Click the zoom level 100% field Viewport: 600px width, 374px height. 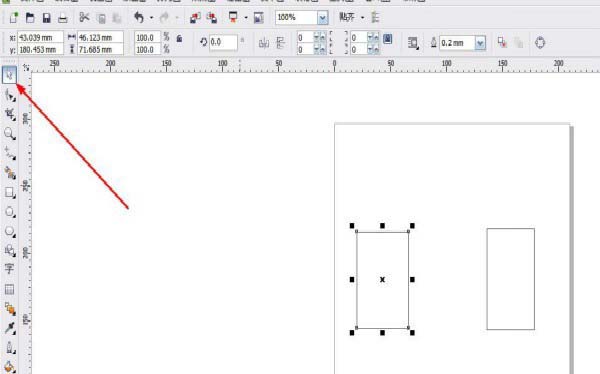click(297, 18)
